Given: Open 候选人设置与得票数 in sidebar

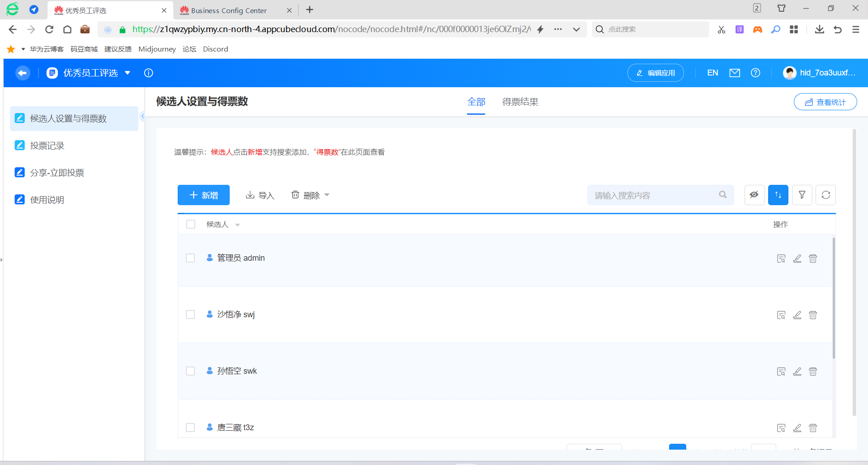Looking at the screenshot, I should pyautogui.click(x=74, y=118).
